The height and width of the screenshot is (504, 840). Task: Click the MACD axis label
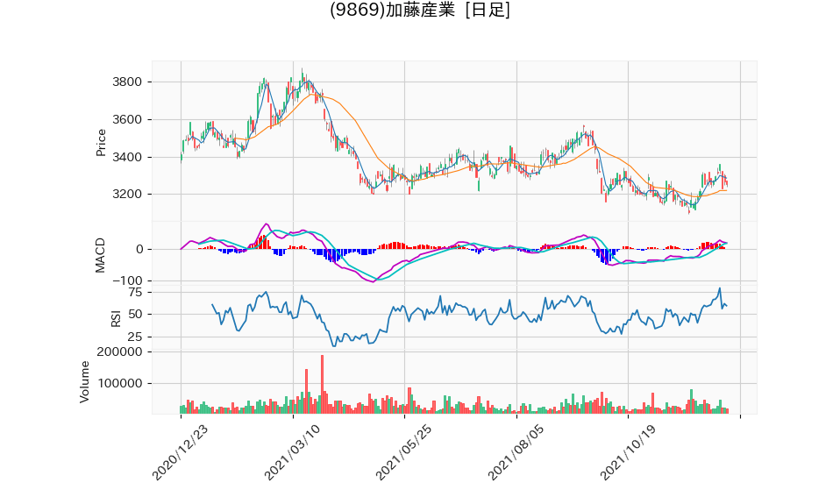pos(100,255)
